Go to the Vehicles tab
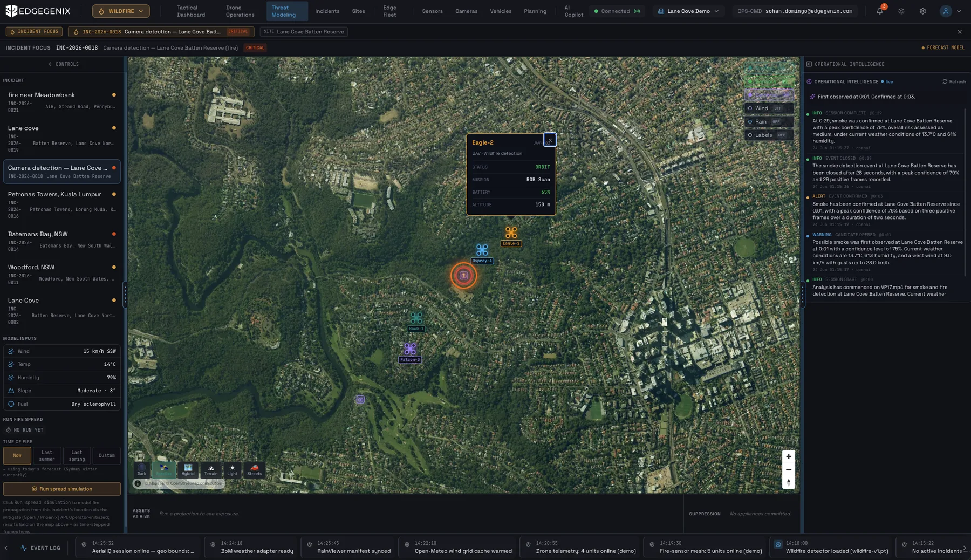 (x=501, y=11)
